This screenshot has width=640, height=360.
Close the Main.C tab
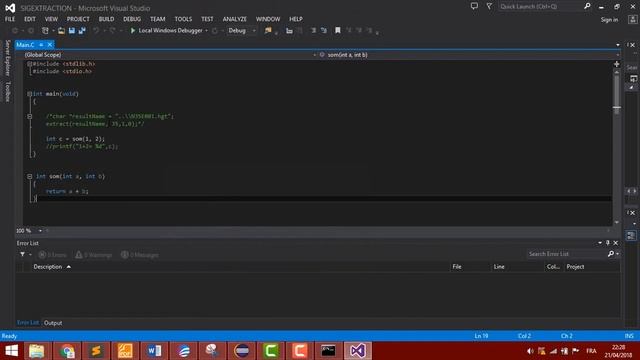pos(50,44)
